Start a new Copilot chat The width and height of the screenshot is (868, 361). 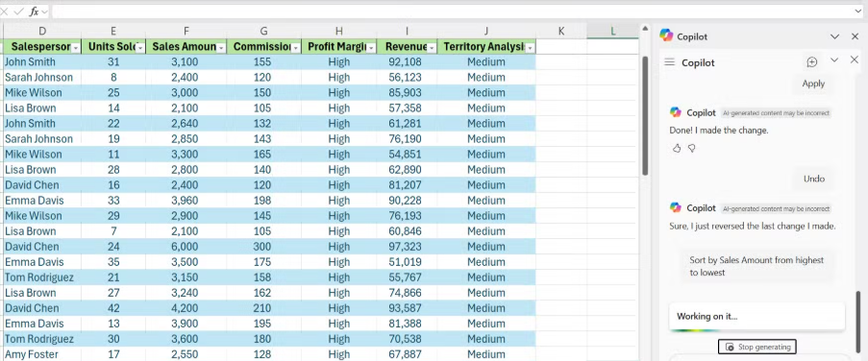coord(811,62)
